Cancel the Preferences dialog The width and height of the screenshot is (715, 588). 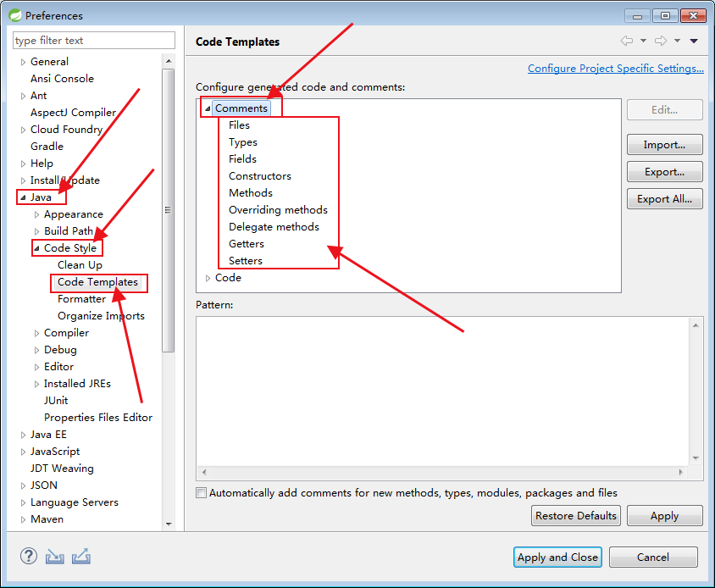tap(653, 557)
